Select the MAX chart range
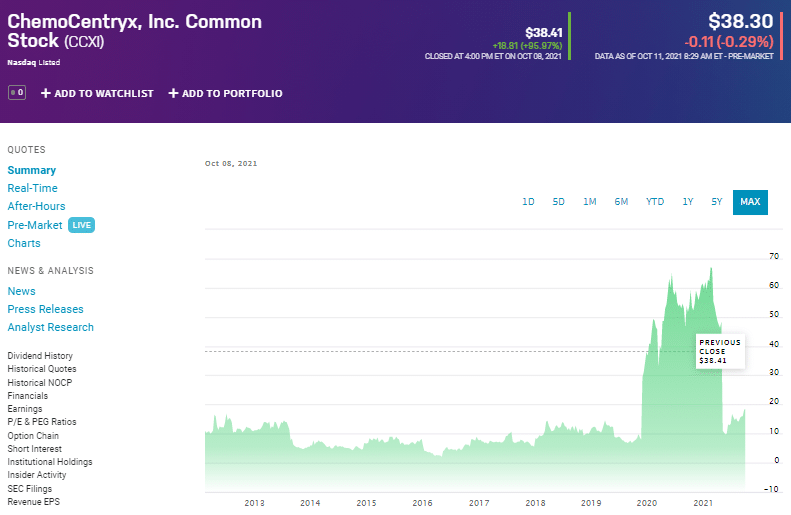The image size is (791, 515). (750, 202)
